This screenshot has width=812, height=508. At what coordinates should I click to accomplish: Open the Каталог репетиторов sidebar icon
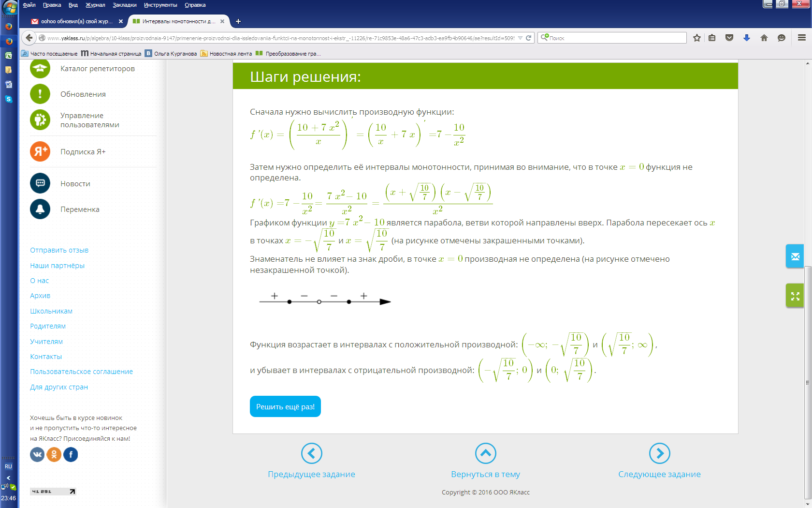pyautogui.click(x=40, y=68)
